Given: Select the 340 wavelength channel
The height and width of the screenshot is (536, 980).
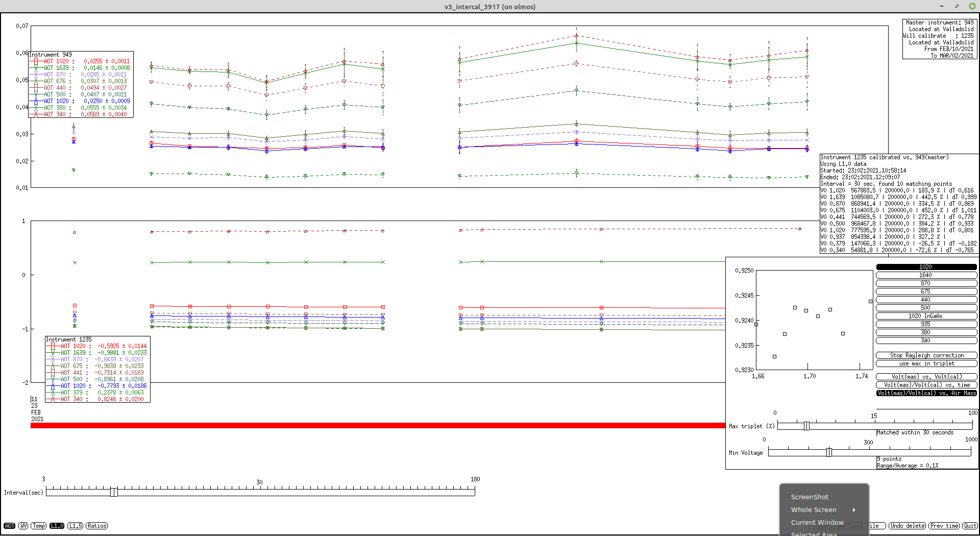Looking at the screenshot, I should tap(926, 340).
